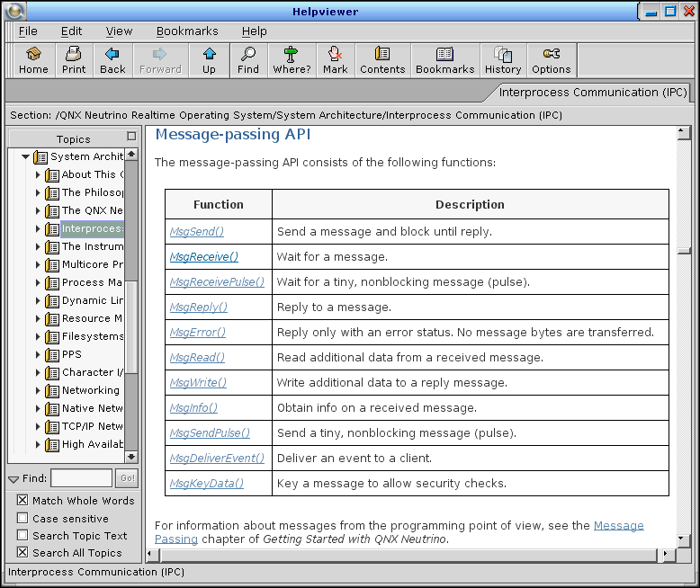Enable Search Topic Text checkbox
The height and width of the screenshot is (588, 700).
[22, 536]
